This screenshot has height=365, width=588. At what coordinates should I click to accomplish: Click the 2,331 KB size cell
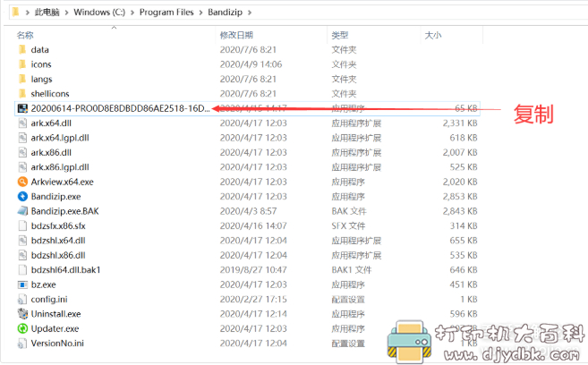coord(460,123)
